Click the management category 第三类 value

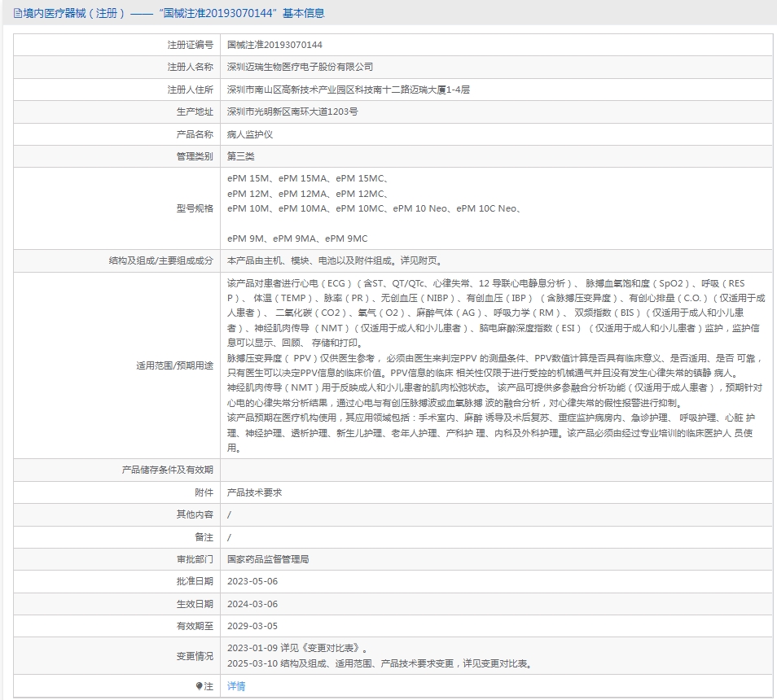pos(241,156)
